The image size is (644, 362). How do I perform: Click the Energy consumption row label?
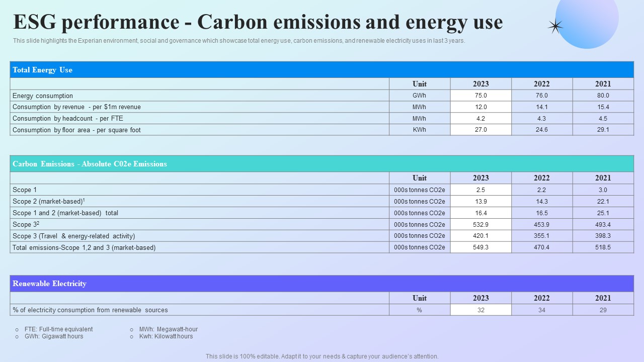43,96
